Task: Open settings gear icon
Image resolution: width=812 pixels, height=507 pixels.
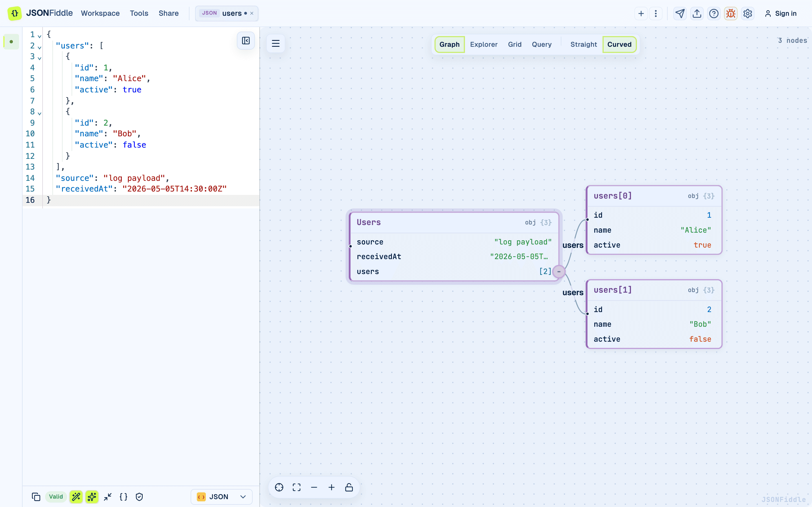Action: point(748,14)
